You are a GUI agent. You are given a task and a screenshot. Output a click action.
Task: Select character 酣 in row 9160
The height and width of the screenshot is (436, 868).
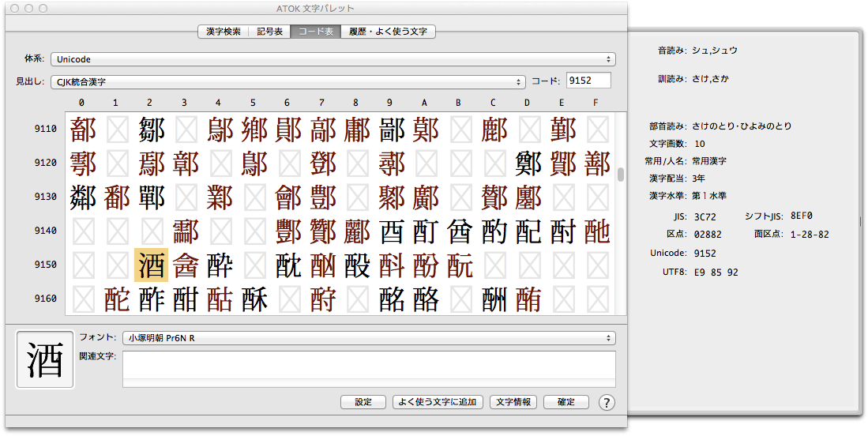pyautogui.click(x=186, y=299)
